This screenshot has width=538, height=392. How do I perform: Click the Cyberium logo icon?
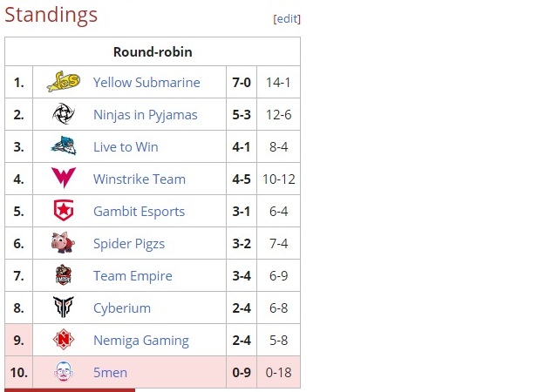[63, 308]
